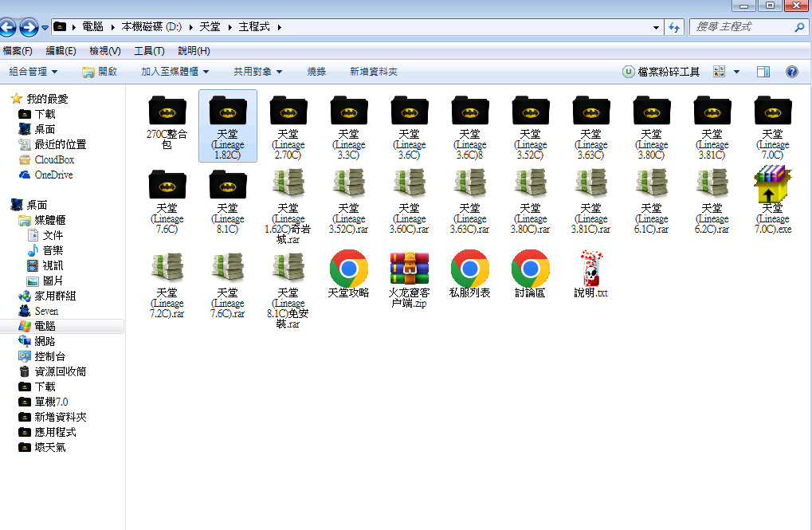Select the 天堂 (Lineage 7.6C) folder
812x530 pixels.
coord(167,202)
